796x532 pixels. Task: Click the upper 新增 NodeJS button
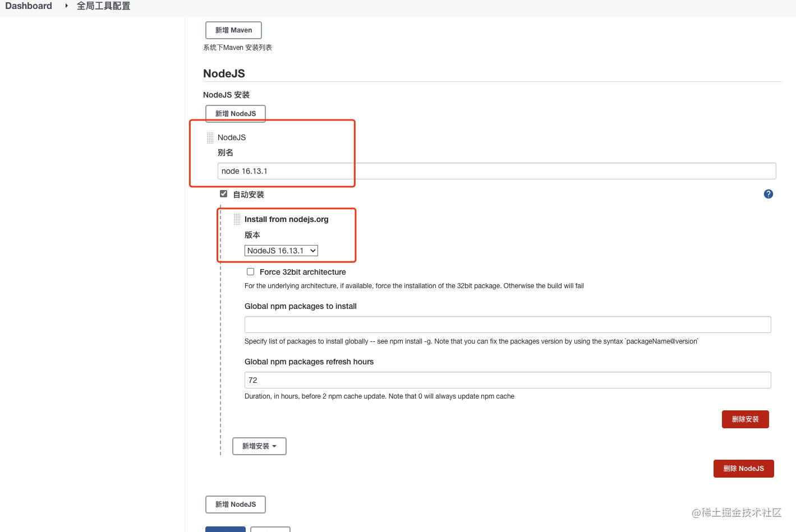coord(235,113)
